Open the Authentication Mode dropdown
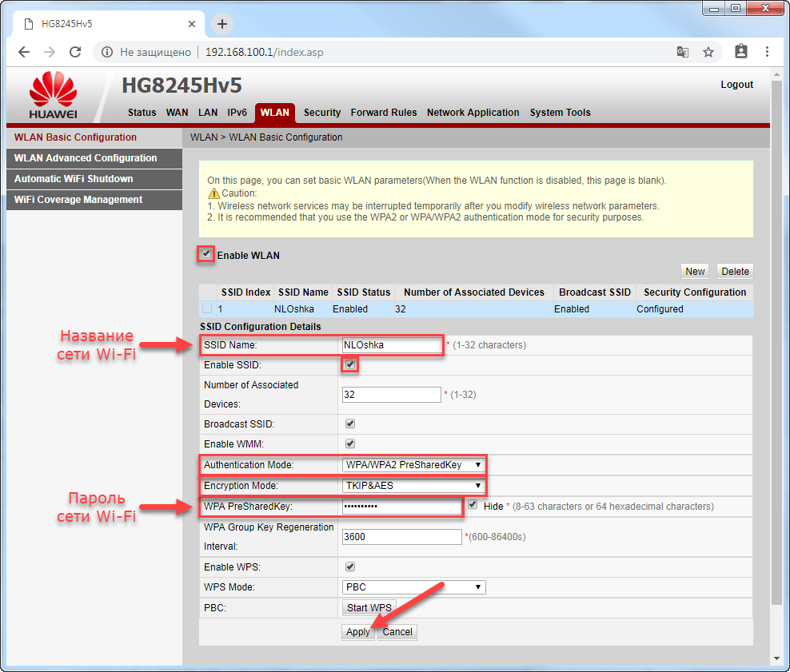The width and height of the screenshot is (790, 672). 413,464
